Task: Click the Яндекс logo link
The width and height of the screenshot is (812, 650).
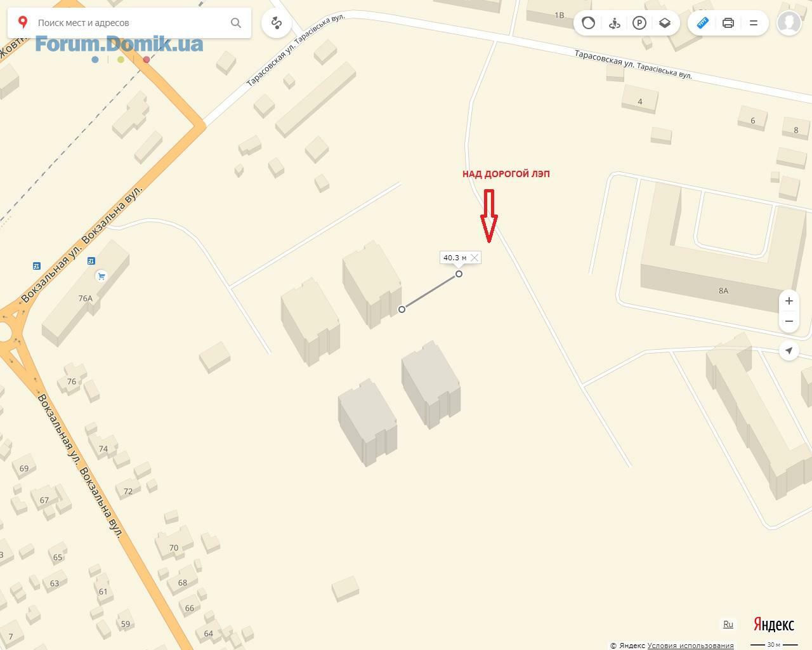Action: 773,624
